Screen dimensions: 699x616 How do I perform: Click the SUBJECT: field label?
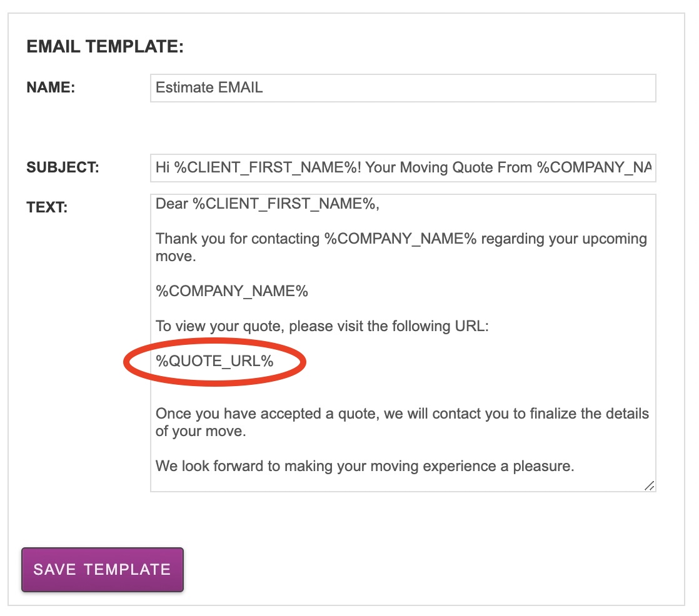(63, 168)
